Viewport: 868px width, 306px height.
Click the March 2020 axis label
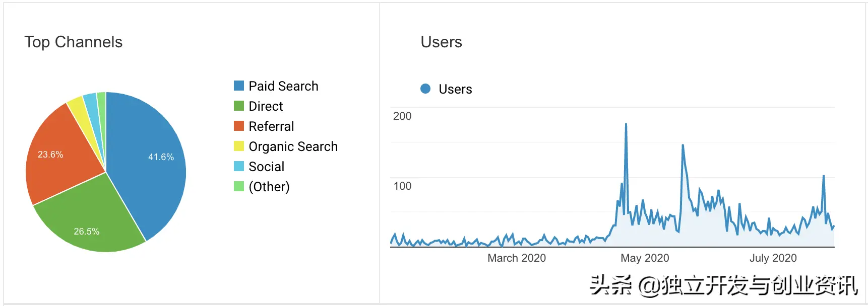point(517,258)
